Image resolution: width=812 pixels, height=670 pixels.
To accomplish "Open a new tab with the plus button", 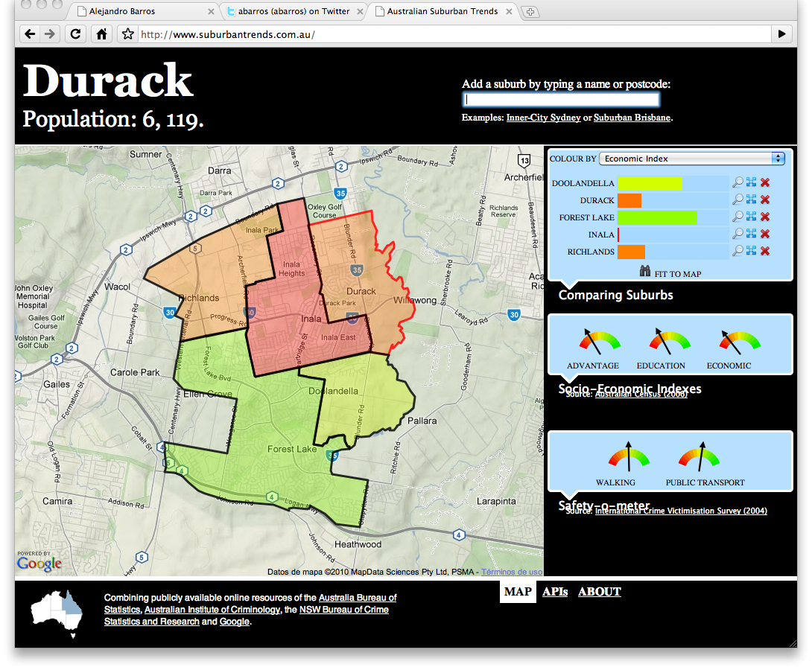I will pyautogui.click(x=530, y=12).
